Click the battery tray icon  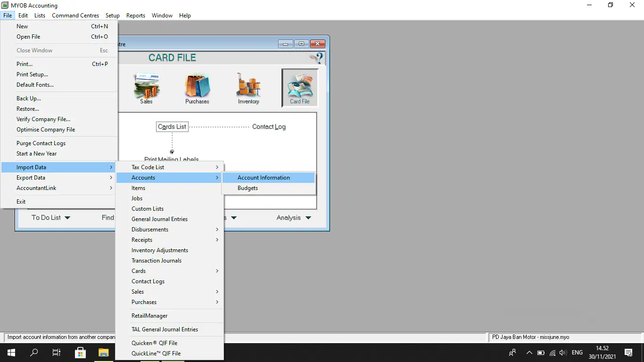541,353
